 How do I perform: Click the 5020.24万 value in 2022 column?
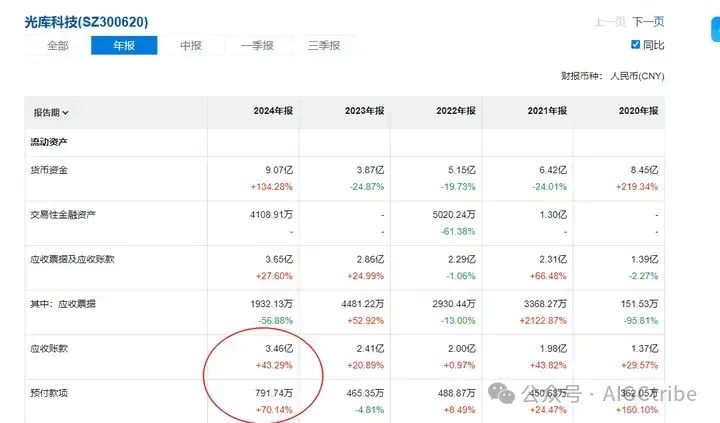454,214
